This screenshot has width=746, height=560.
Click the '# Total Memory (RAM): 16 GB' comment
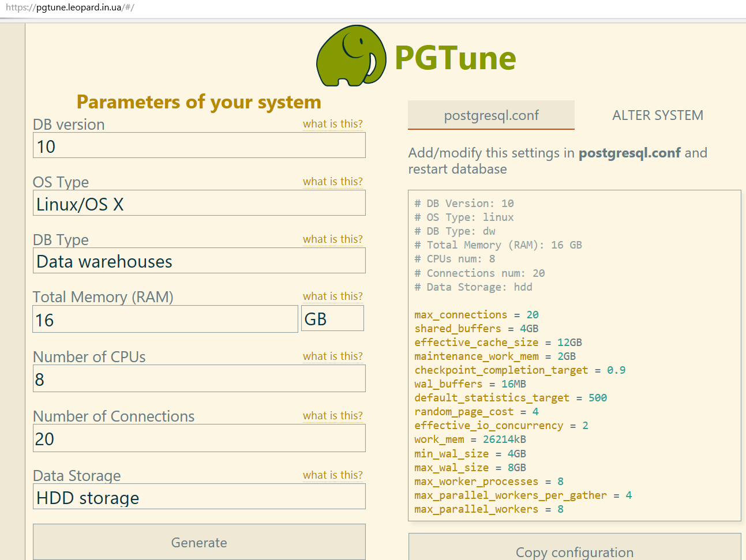(498, 245)
